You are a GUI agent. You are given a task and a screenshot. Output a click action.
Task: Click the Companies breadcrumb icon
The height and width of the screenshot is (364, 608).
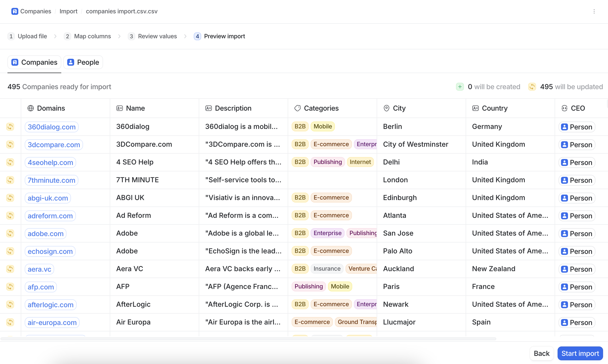[x=14, y=11]
